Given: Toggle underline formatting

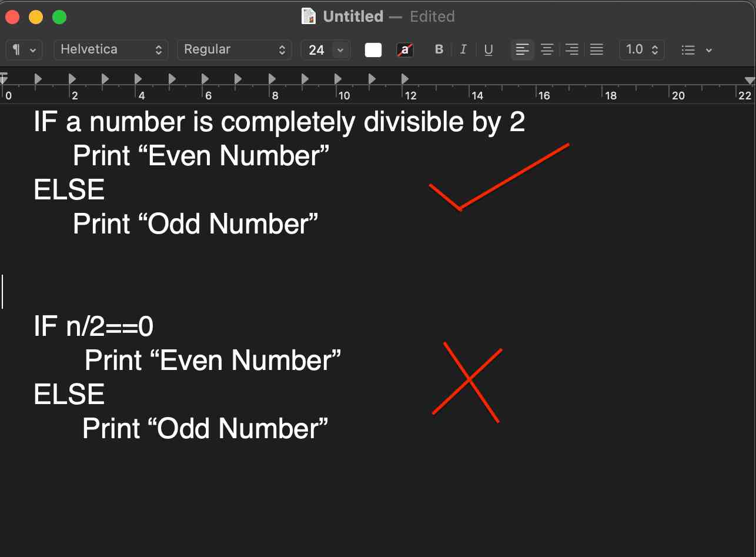Looking at the screenshot, I should coord(489,50).
